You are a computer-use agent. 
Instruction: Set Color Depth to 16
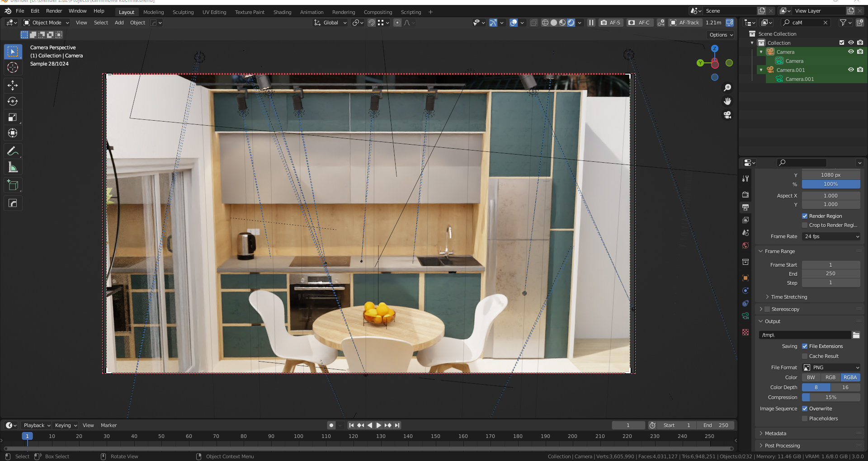coord(845,387)
